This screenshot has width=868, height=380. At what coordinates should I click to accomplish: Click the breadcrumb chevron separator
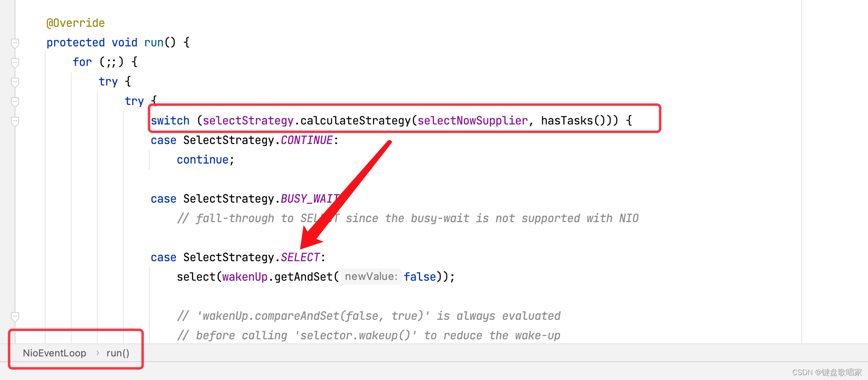coord(98,353)
